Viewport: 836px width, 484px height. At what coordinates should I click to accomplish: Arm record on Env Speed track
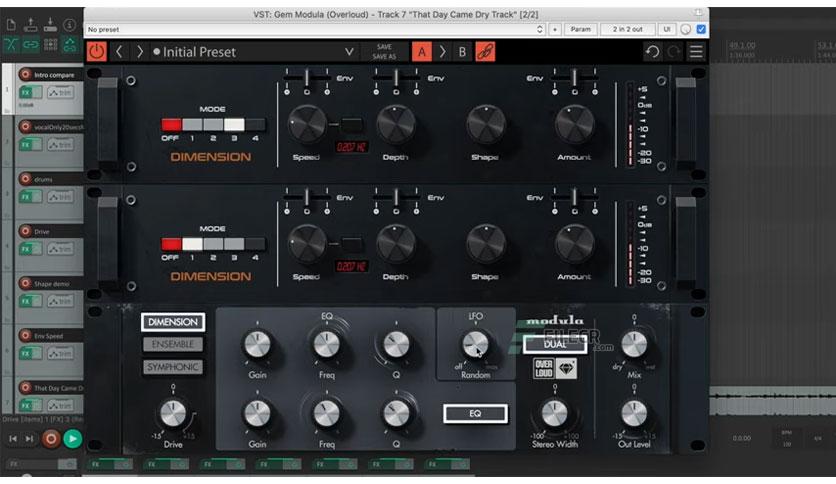25,335
